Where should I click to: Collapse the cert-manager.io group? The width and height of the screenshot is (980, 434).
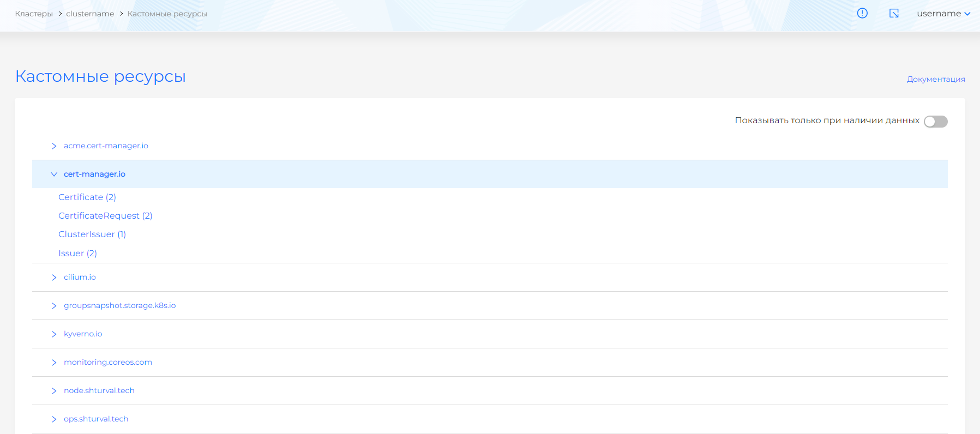[54, 174]
